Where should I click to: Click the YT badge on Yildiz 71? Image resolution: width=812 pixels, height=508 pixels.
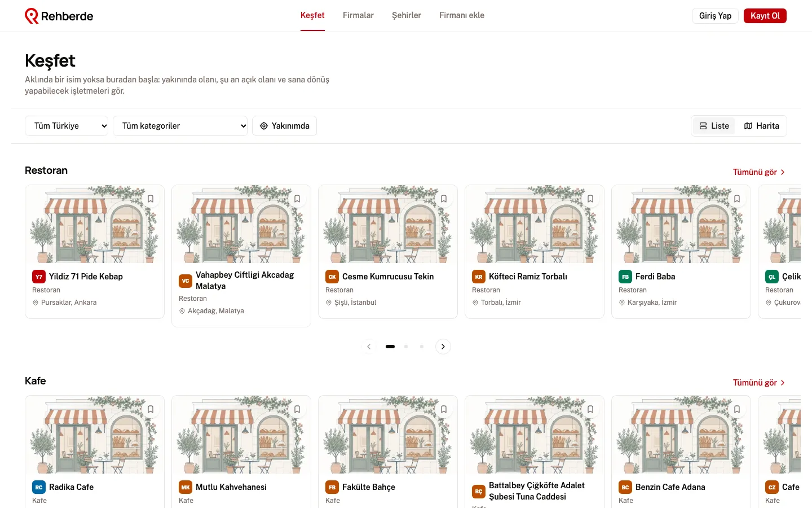click(x=39, y=277)
